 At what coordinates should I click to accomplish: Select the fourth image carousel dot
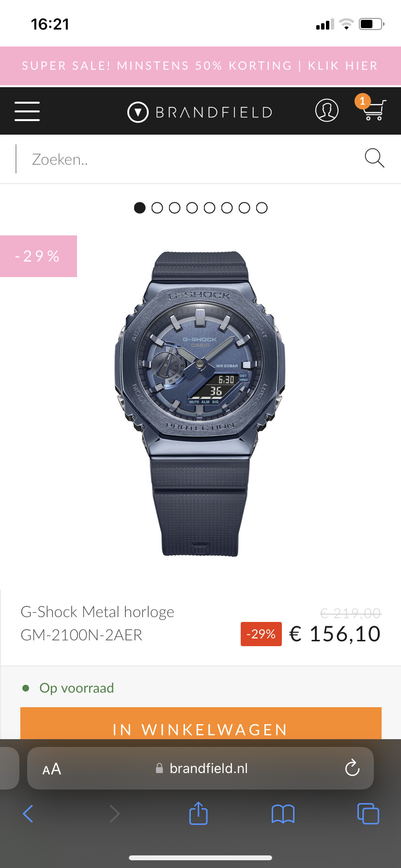[192, 208]
